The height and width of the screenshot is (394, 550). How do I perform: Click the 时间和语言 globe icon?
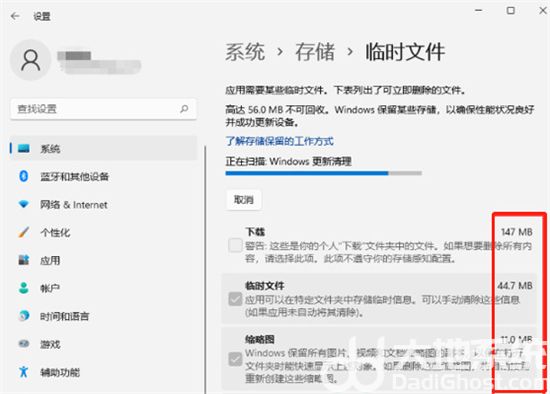[24, 316]
